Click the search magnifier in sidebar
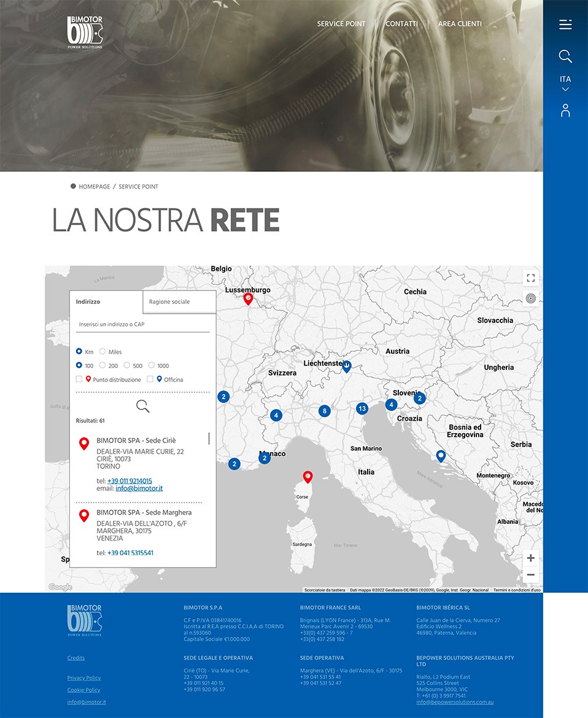The width and height of the screenshot is (588, 718). pyautogui.click(x=565, y=57)
